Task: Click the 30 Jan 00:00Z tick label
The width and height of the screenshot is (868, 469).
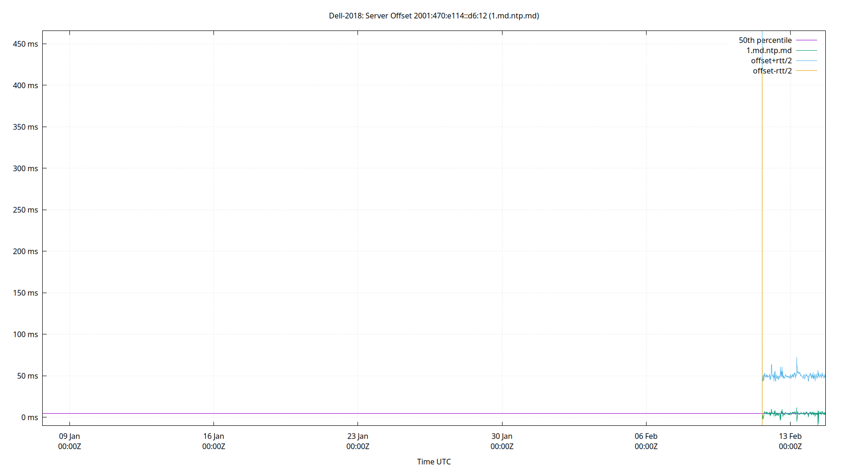Action: 503,441
